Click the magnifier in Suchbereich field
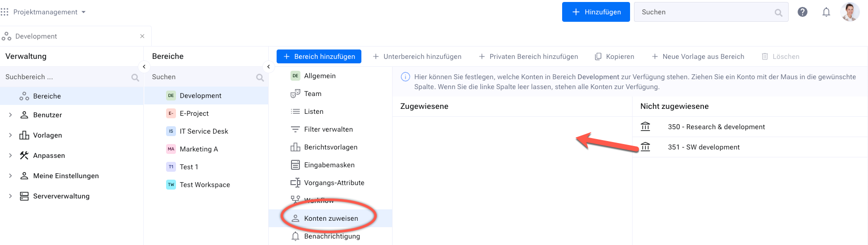 tap(135, 77)
